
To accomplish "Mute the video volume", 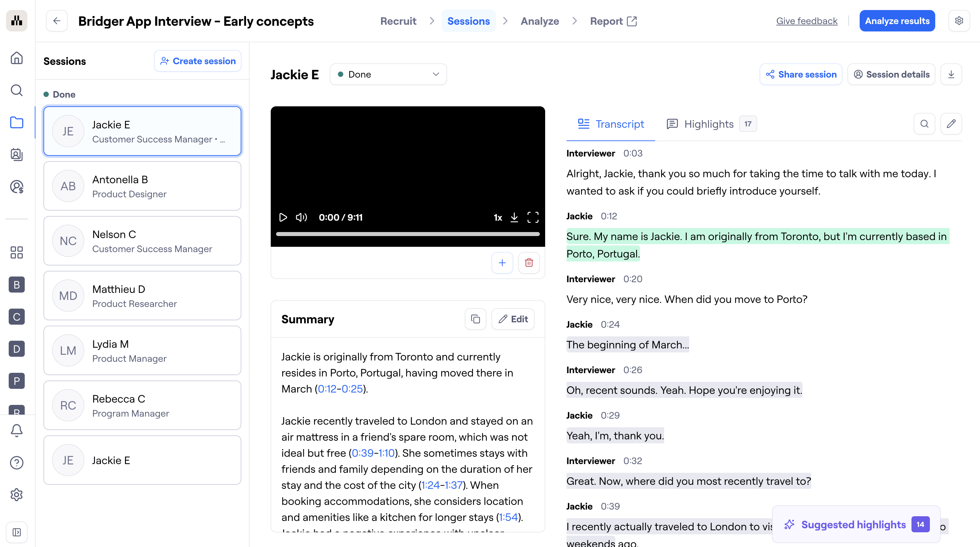I will [301, 217].
